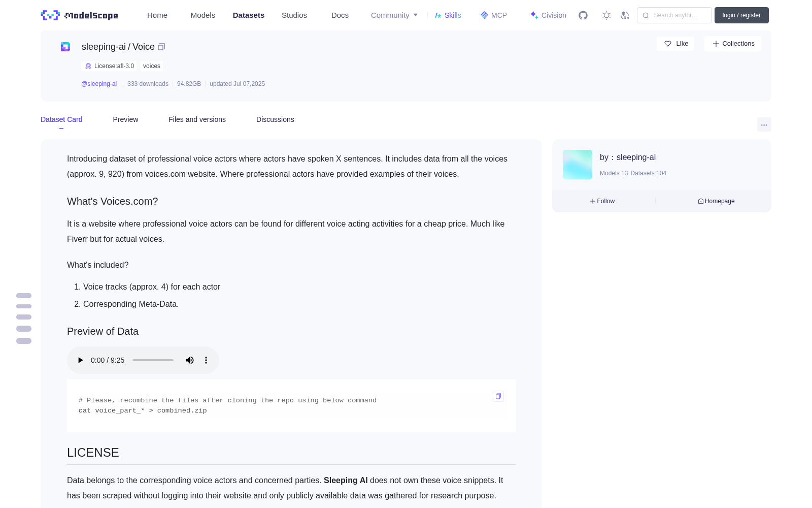This screenshot has width=812, height=508.
Task: Click the sleeping-ai author thumbnail
Action: pos(578,165)
